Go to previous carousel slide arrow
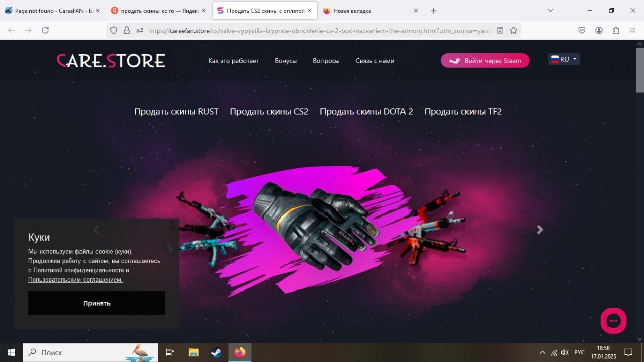 pos(96,230)
